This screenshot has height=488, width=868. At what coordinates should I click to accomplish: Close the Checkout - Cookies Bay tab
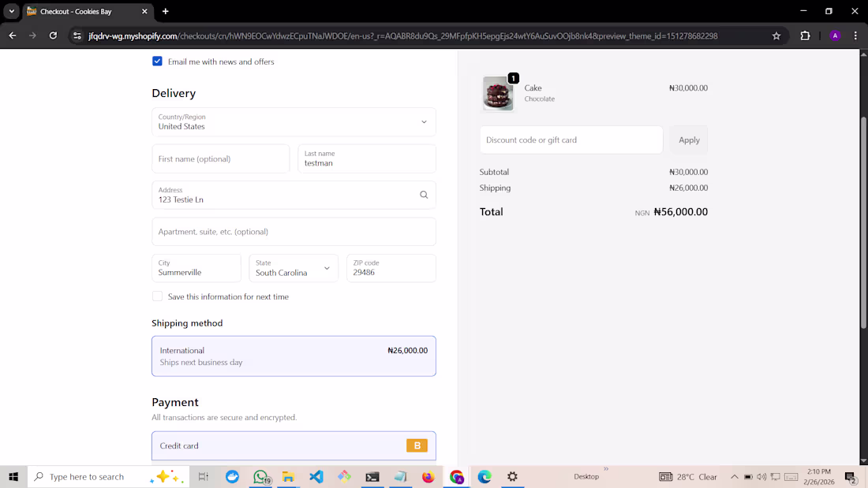[x=144, y=11]
